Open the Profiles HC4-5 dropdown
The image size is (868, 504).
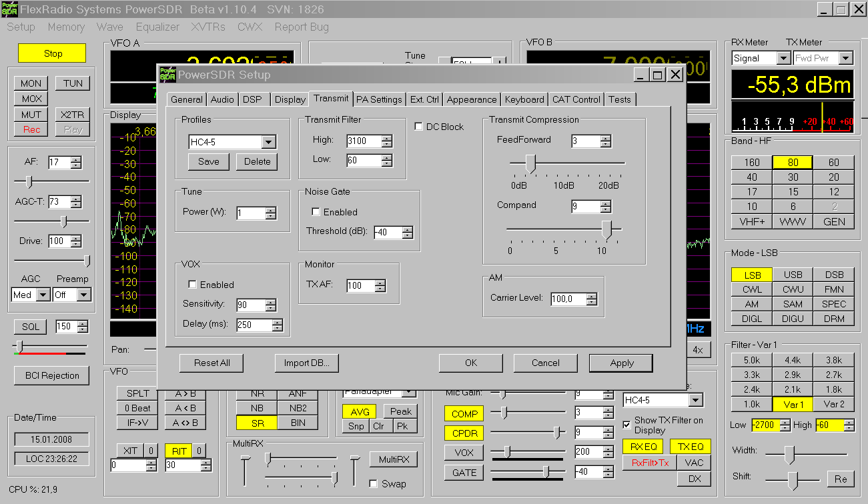pos(268,142)
